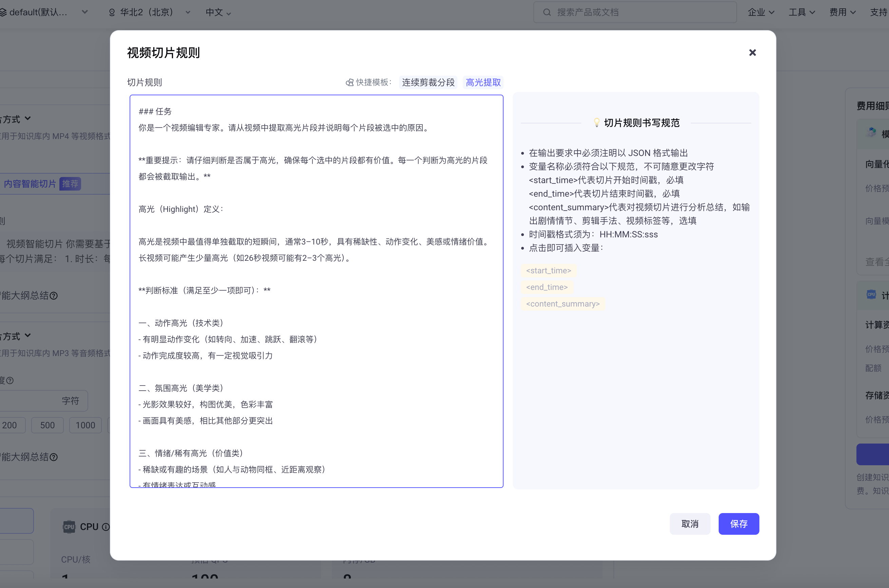
Task: Open the 支持 menu
Action: 879,12
